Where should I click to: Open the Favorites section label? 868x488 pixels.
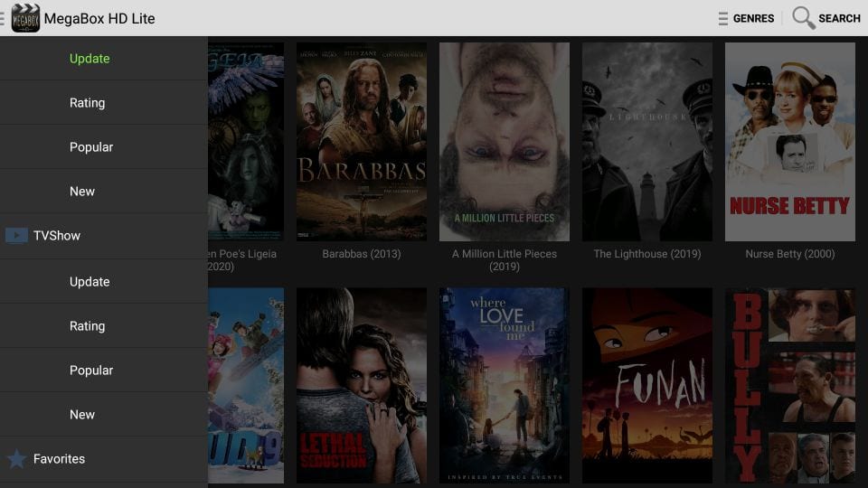coord(60,459)
